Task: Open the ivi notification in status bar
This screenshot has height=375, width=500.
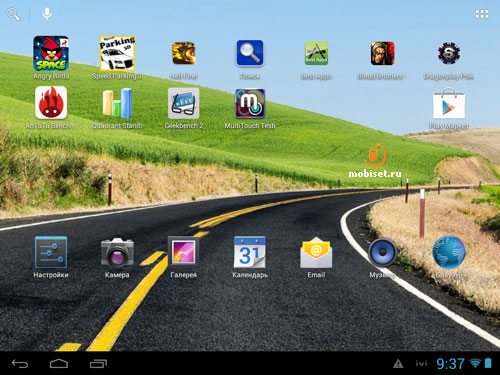Action: [421, 363]
